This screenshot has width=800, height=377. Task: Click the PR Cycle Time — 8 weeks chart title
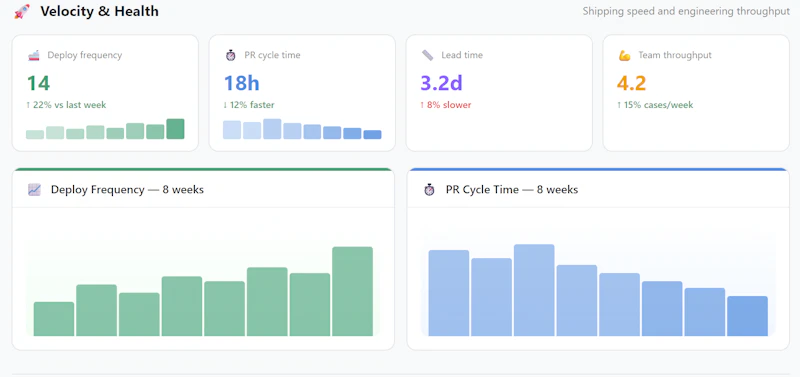(512, 190)
